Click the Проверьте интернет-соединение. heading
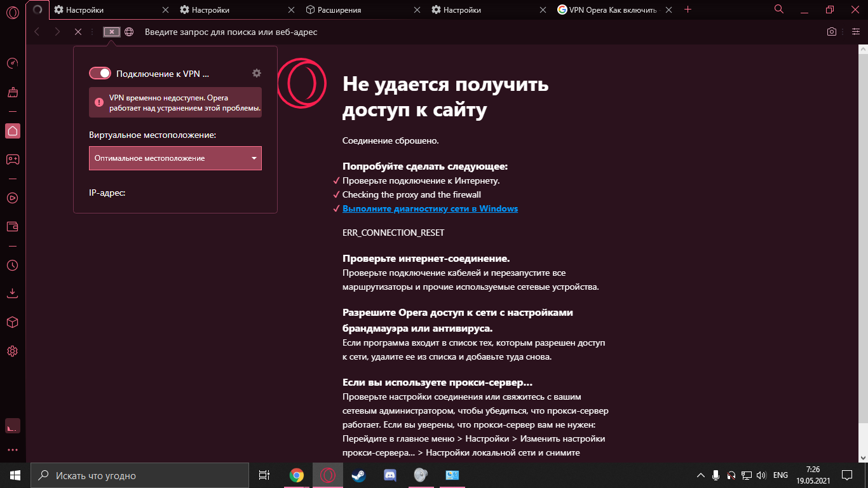The height and width of the screenshot is (488, 868). click(x=426, y=259)
